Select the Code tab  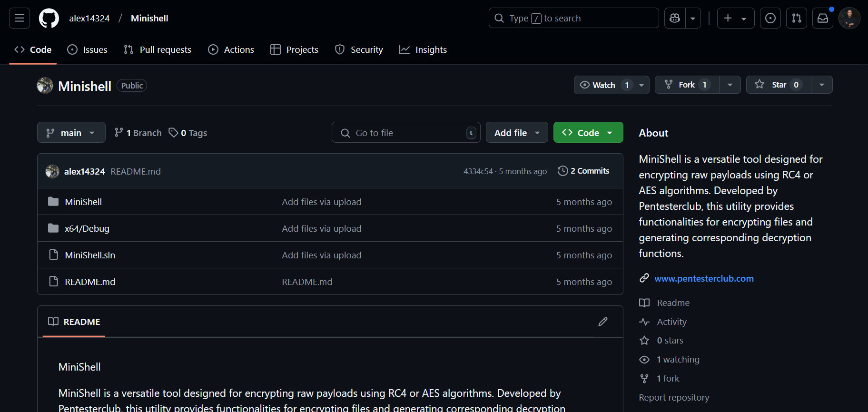click(33, 49)
